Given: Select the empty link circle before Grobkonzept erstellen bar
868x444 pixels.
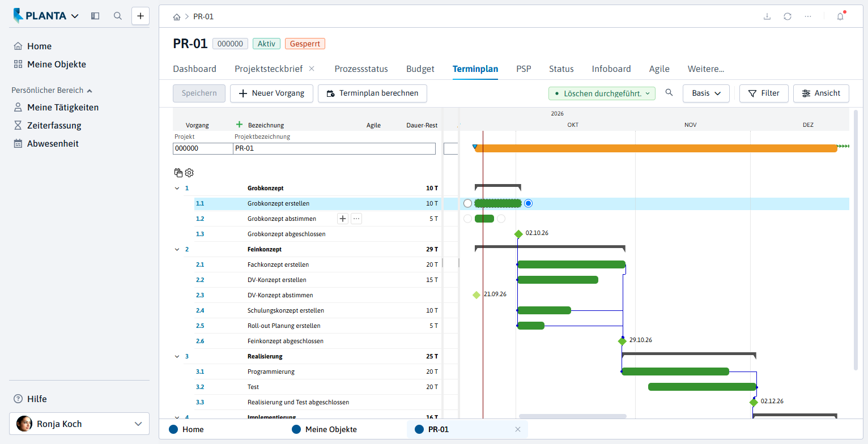Looking at the screenshot, I should coord(467,203).
